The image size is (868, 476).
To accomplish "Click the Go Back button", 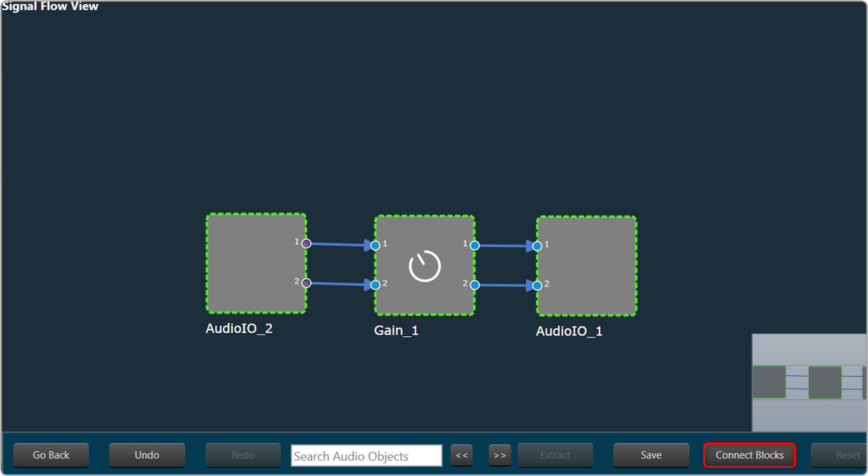I will click(51, 455).
